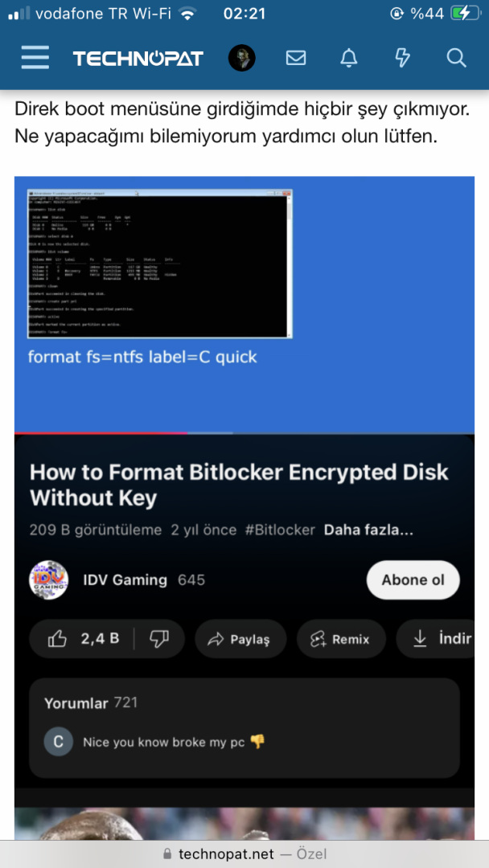
Task: Open the messages envelope icon
Action: point(296,58)
